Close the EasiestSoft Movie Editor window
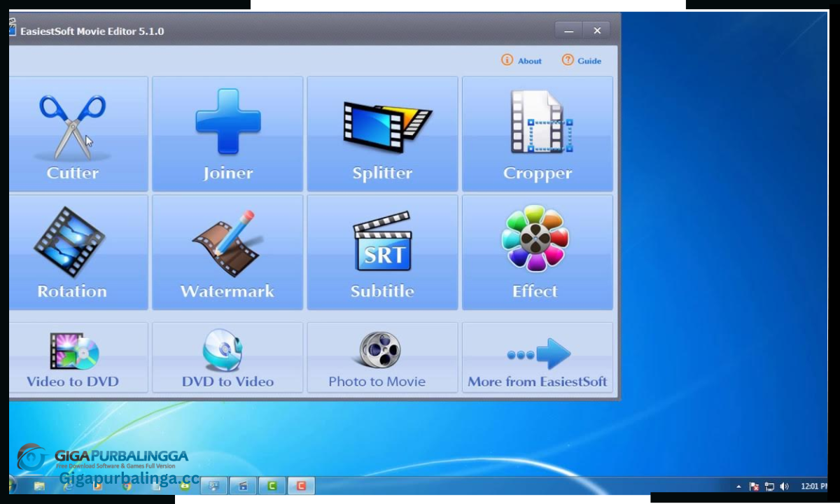Image resolution: width=840 pixels, height=504 pixels. [597, 31]
